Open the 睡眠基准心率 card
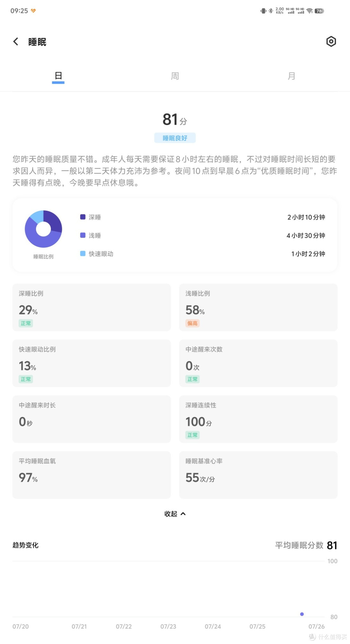350x644 pixels. point(258,475)
